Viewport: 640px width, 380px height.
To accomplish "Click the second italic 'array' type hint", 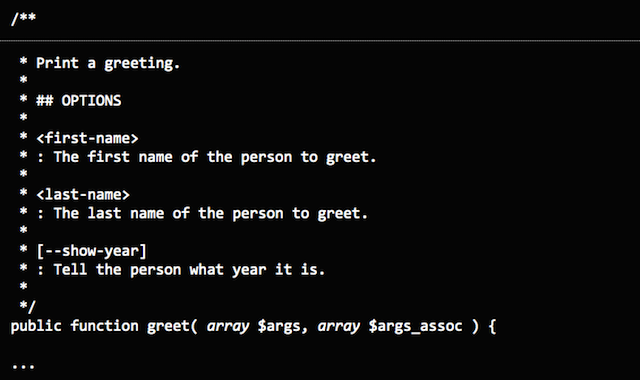I will 339,327.
